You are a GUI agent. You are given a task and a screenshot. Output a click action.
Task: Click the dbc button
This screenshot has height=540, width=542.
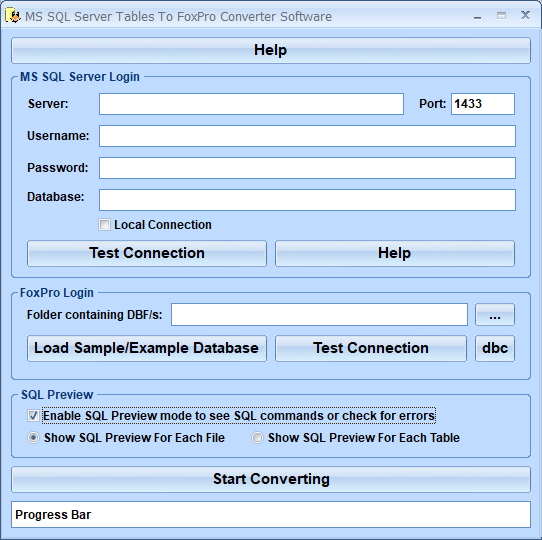pyautogui.click(x=495, y=348)
